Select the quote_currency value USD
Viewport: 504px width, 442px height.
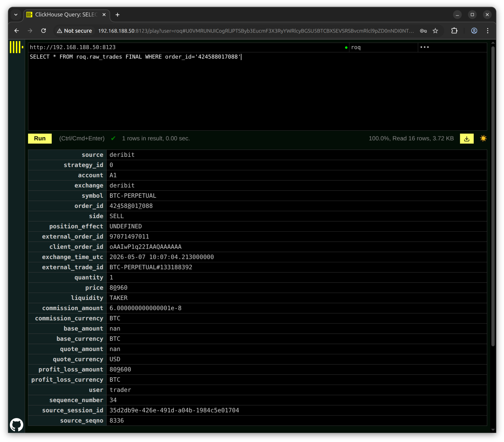coord(115,359)
